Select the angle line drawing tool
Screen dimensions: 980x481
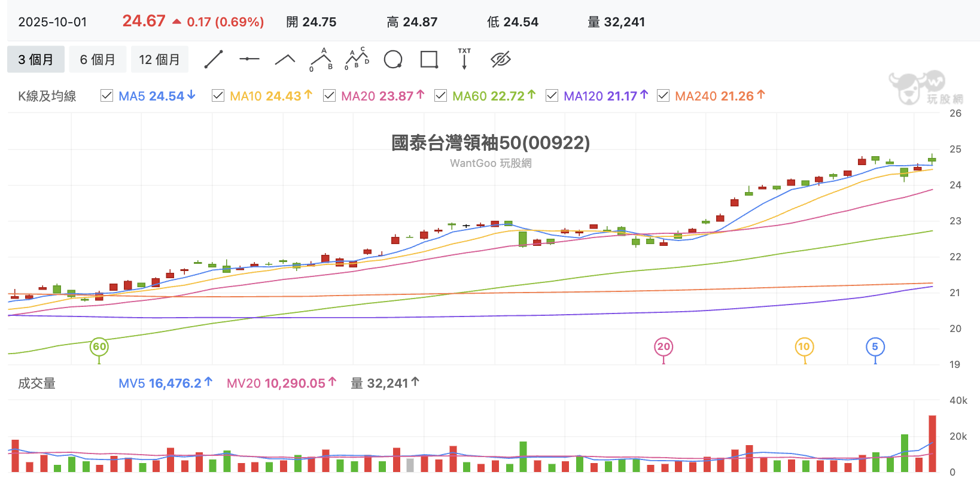(x=285, y=59)
